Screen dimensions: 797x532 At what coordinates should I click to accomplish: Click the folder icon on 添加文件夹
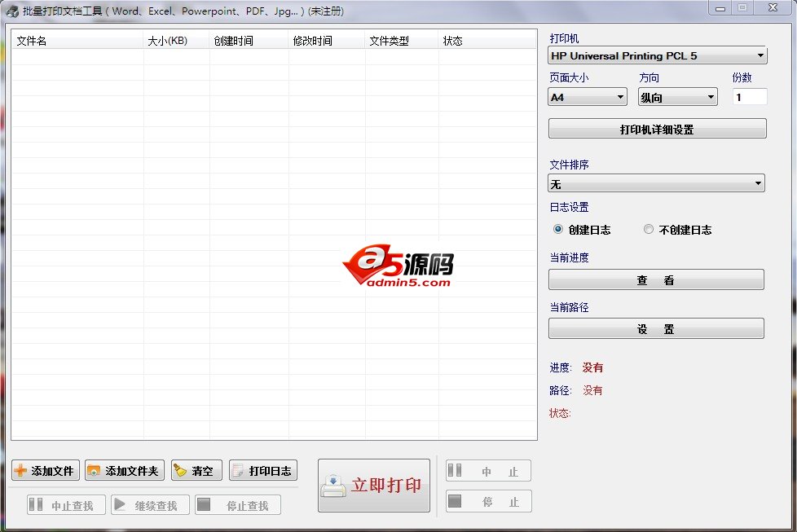click(x=94, y=471)
